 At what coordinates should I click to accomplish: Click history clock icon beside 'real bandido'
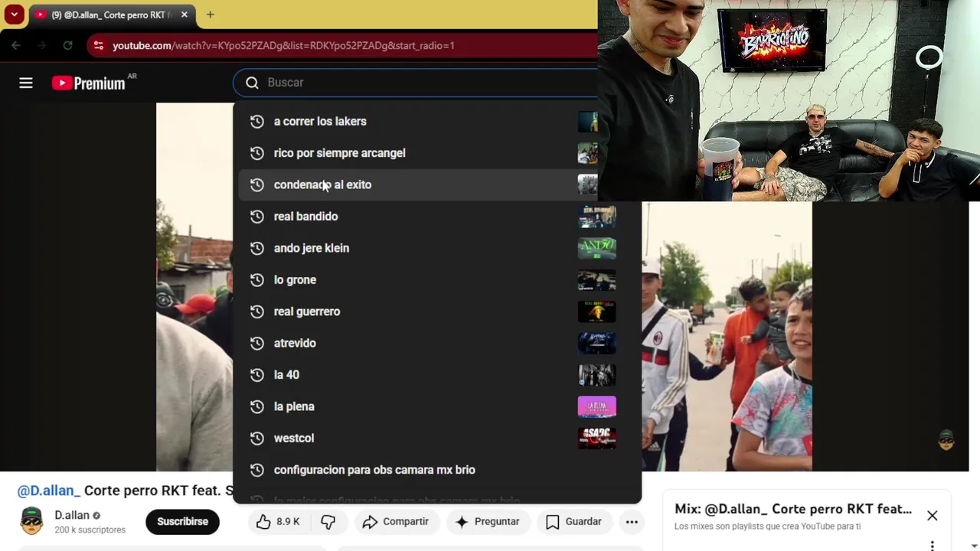[x=257, y=217]
